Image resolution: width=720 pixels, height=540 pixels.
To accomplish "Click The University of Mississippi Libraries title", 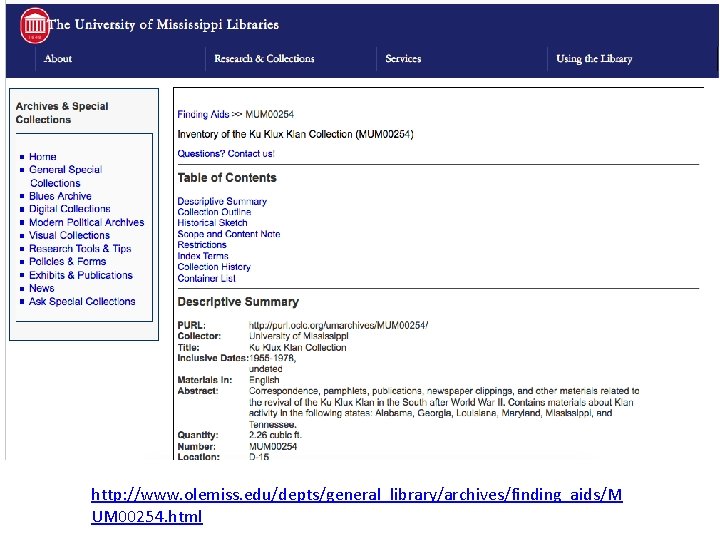I will (x=163, y=24).
